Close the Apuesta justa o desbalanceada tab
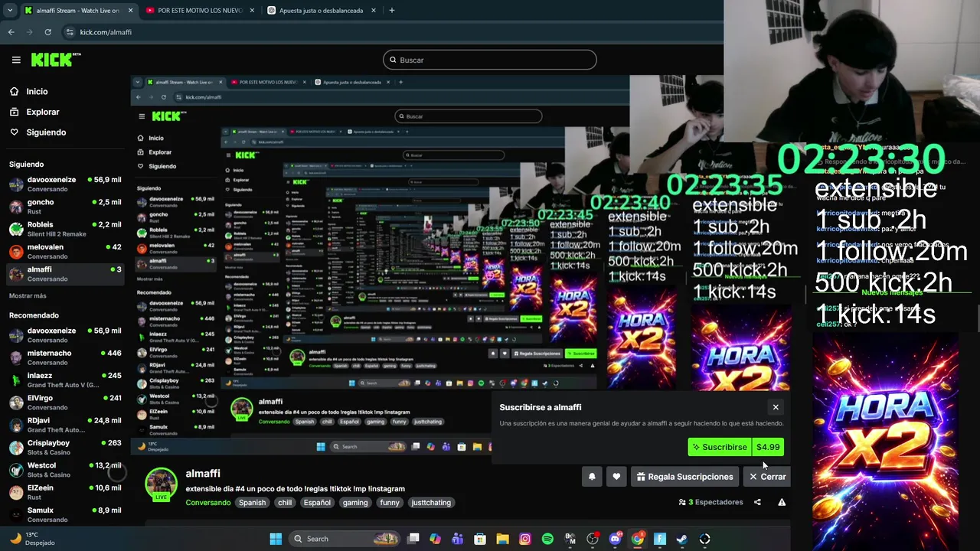Screen dimensions: 980x551 (374, 11)
